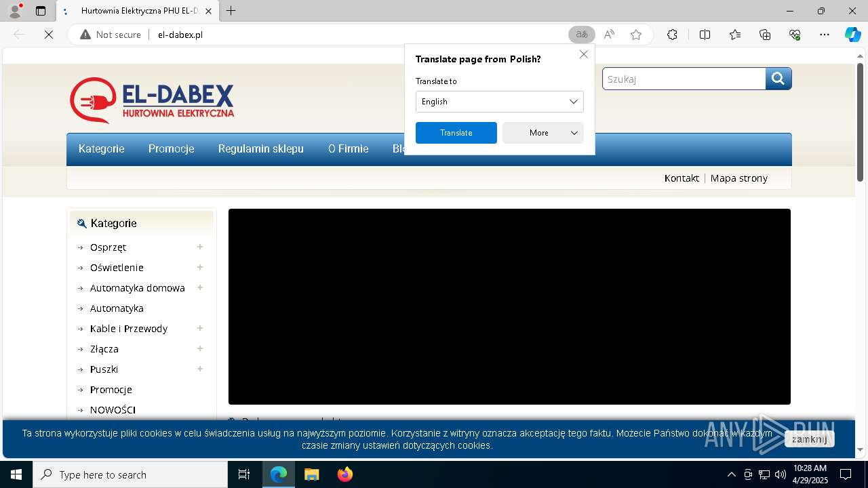Screen dimensions: 868x488
Task: Open the Promocje sidebar category
Action: tap(111, 390)
